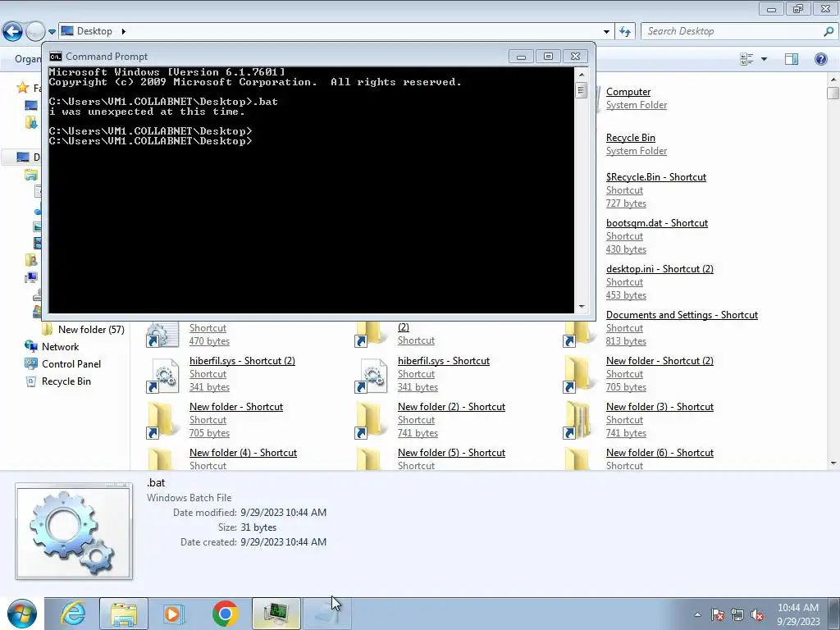Select $Recycle.Bin - Shortcut item

(656, 177)
